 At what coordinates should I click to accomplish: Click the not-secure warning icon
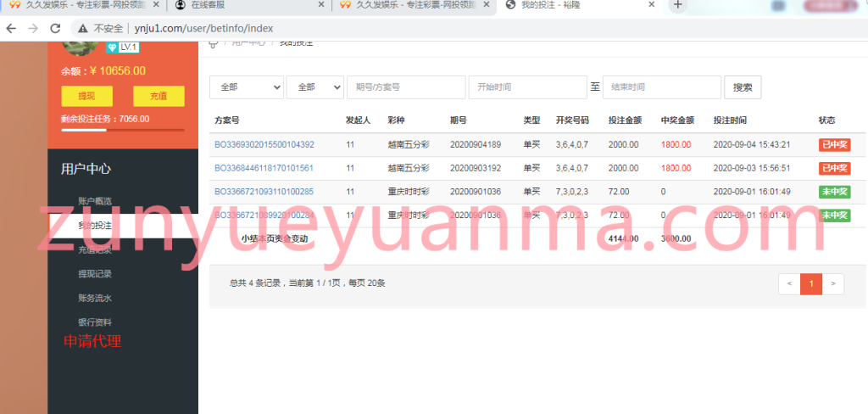(83, 28)
